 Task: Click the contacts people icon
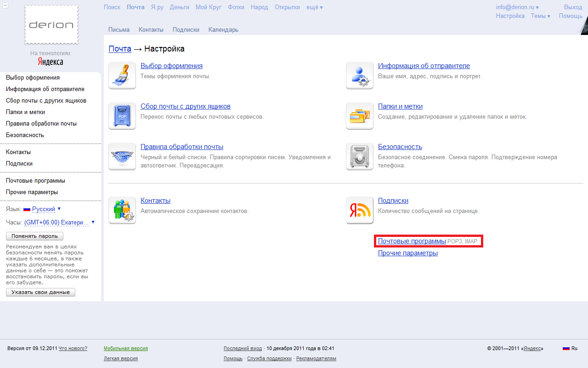pyautogui.click(x=122, y=210)
